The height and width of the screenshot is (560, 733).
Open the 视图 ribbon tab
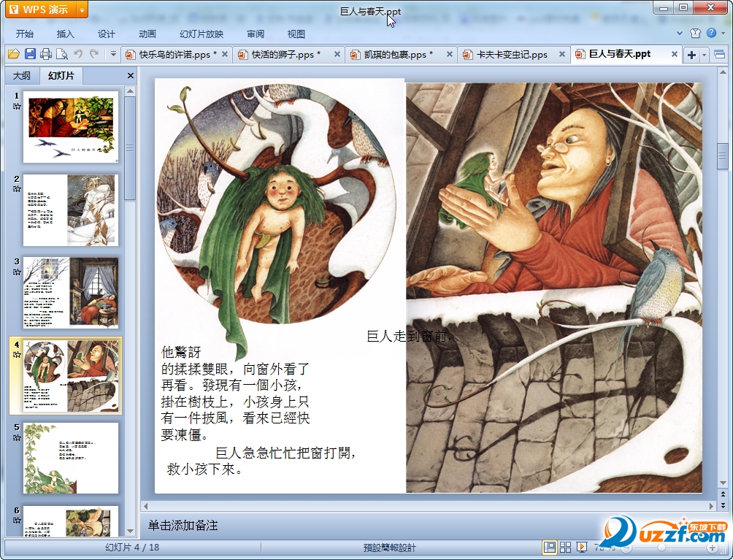296,34
